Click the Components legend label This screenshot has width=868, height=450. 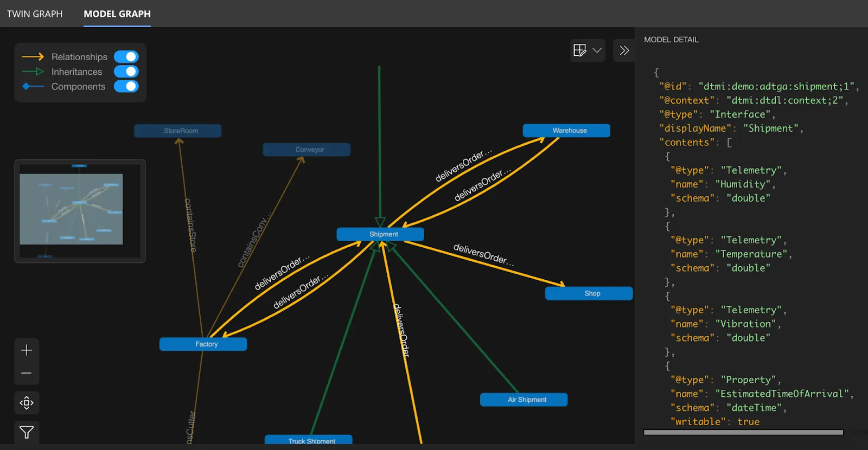click(x=78, y=86)
